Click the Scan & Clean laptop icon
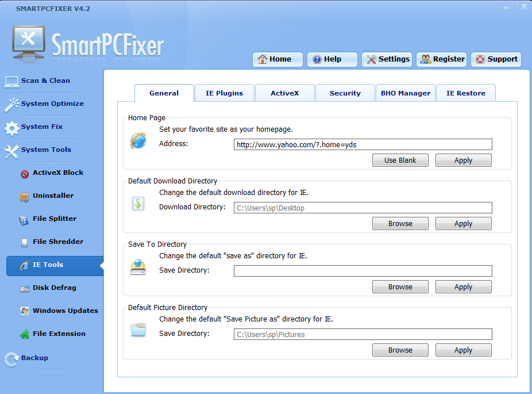The width and height of the screenshot is (532, 394). coord(11,82)
